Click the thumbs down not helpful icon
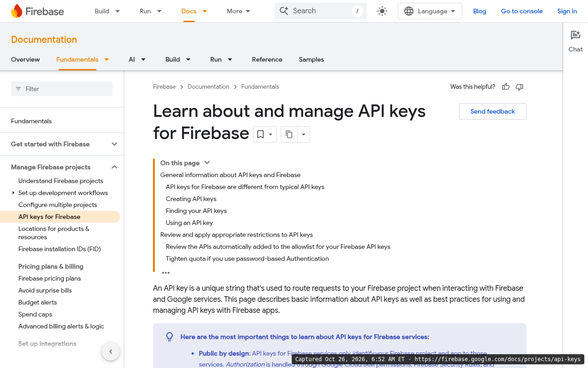 tap(520, 87)
